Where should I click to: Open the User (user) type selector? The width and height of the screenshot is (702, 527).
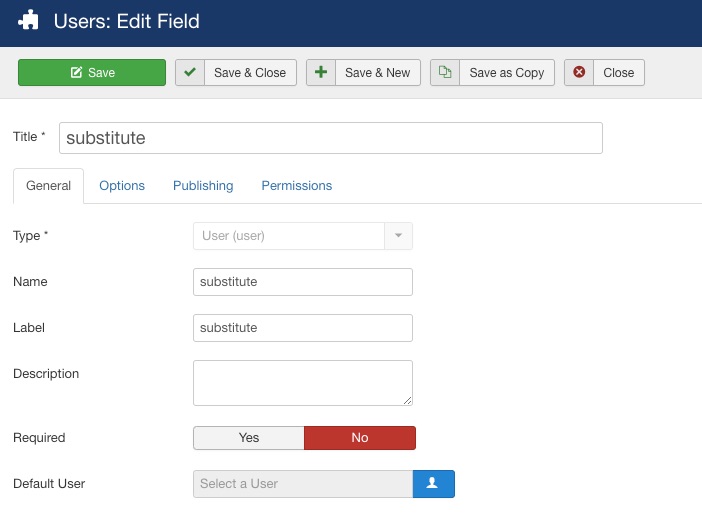(303, 236)
